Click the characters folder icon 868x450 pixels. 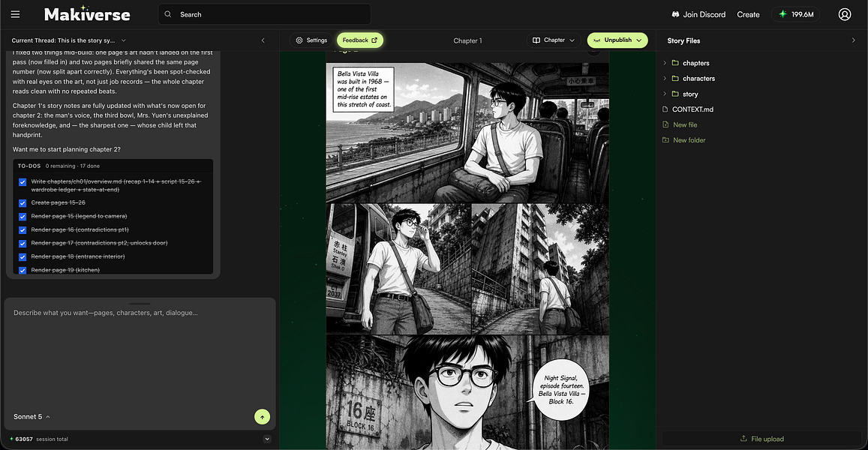(x=675, y=79)
